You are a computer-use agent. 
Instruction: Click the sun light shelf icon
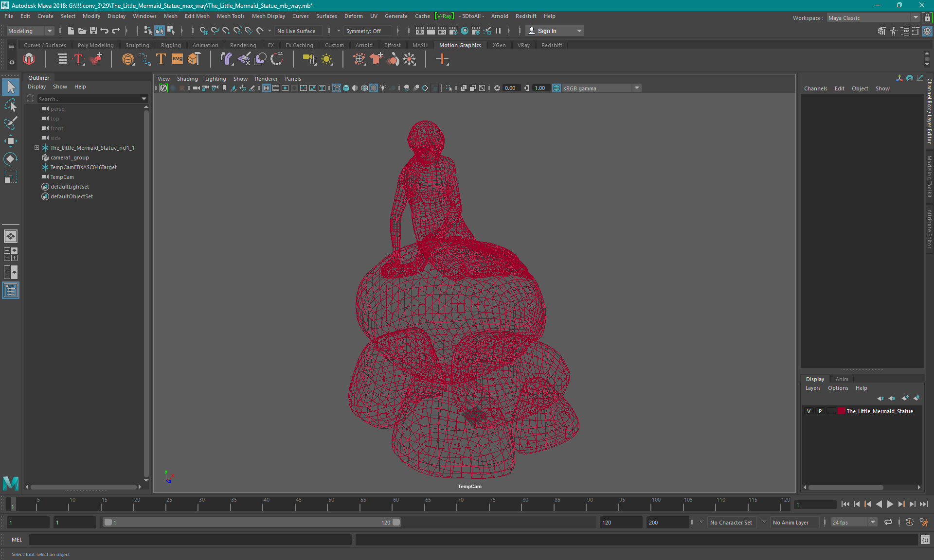pos(327,59)
